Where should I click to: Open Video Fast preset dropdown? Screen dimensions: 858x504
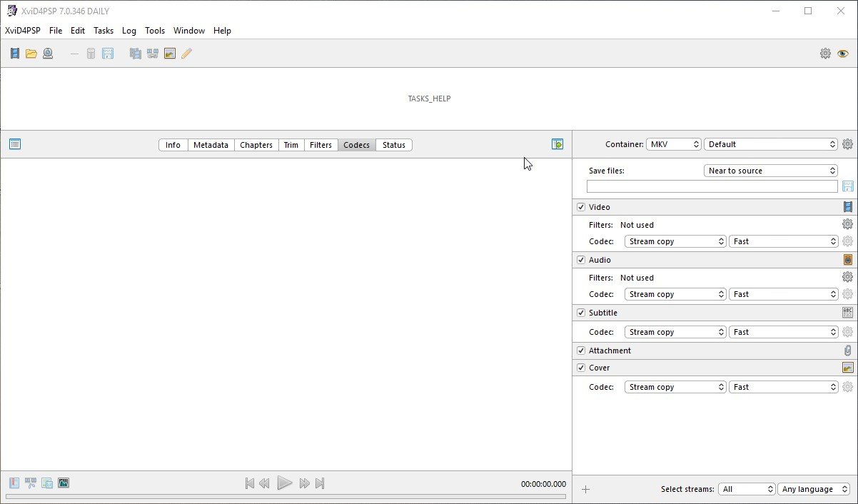point(784,241)
